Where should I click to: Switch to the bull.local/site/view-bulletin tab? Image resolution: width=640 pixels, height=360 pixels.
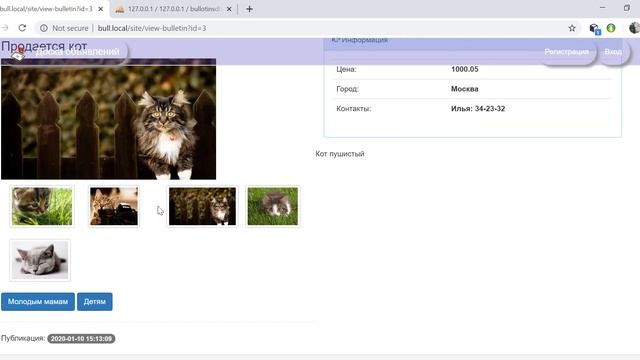(50, 9)
